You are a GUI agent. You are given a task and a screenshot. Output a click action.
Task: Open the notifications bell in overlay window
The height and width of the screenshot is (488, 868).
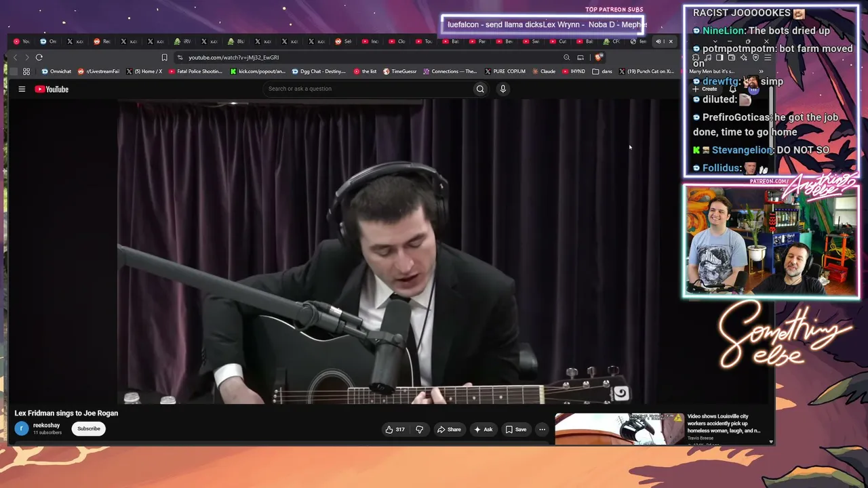pos(732,89)
